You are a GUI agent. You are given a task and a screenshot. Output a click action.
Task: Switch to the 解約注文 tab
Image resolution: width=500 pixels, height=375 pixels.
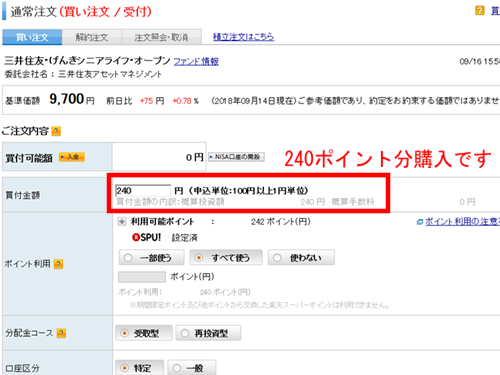92,37
